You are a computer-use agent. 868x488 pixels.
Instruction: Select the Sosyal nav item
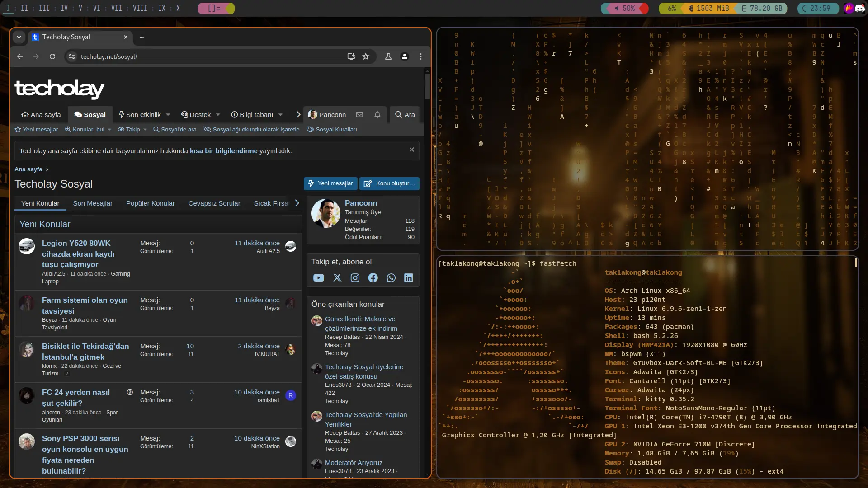[90, 115]
